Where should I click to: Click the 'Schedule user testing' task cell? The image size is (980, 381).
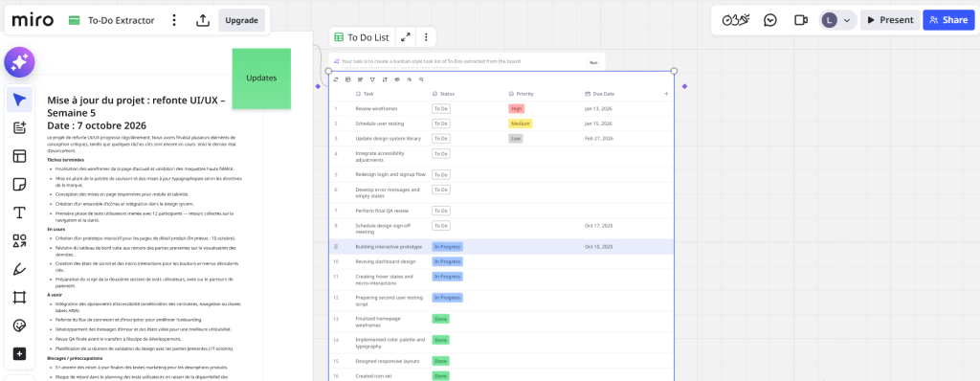[x=379, y=123]
